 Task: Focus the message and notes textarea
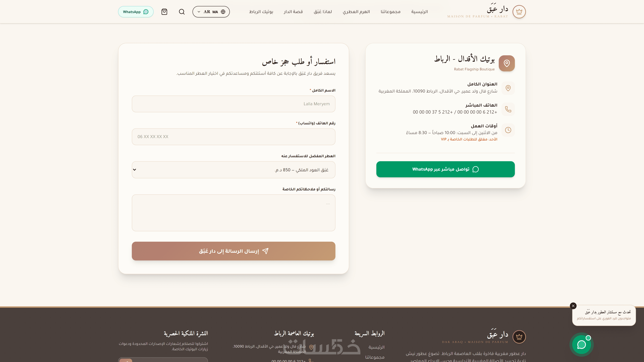[x=233, y=213]
